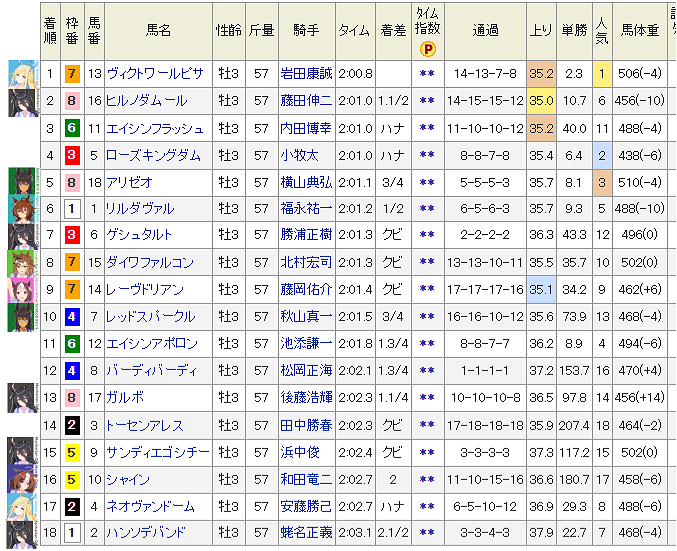Open jockey 北村宏司 profile link
This screenshot has width=677, height=551.
coord(307,263)
